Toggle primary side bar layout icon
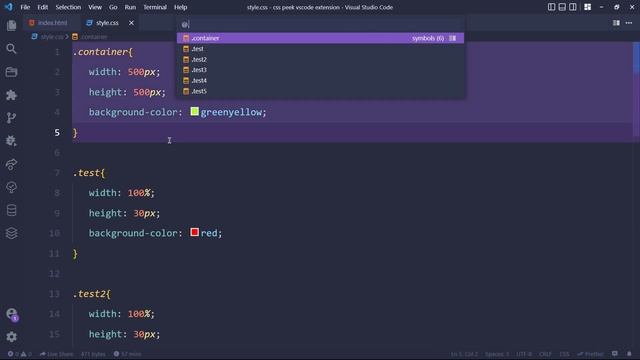 coord(551,7)
